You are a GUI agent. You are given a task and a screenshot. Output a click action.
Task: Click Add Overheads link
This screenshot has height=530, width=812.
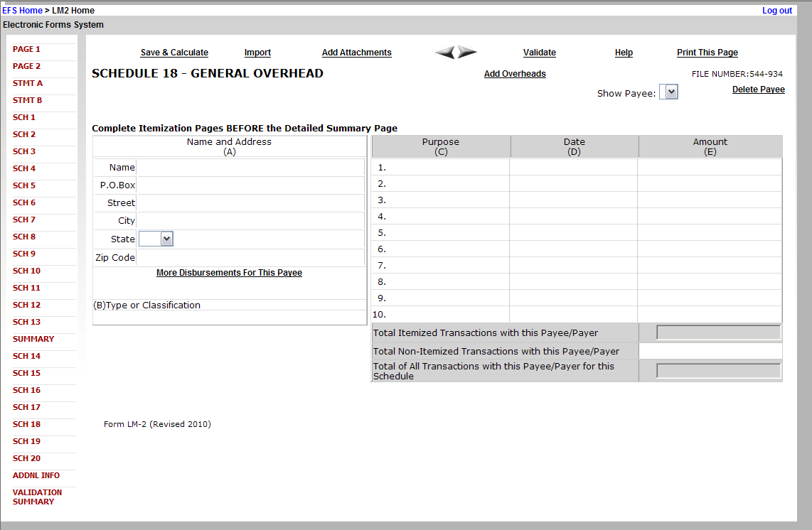tap(515, 73)
